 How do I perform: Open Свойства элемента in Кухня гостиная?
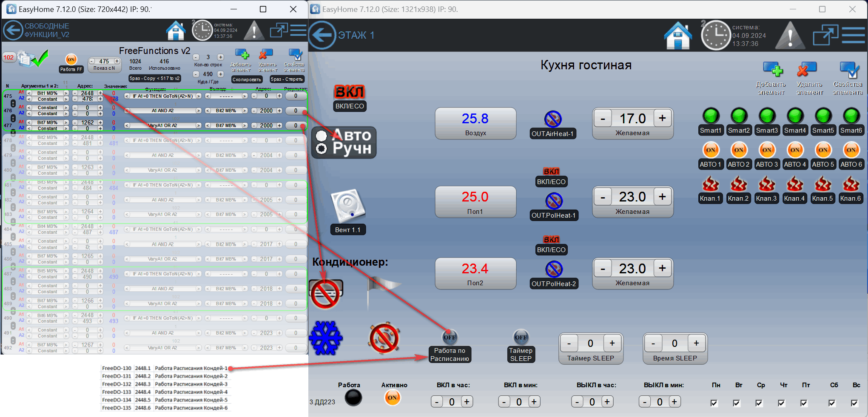(x=848, y=70)
